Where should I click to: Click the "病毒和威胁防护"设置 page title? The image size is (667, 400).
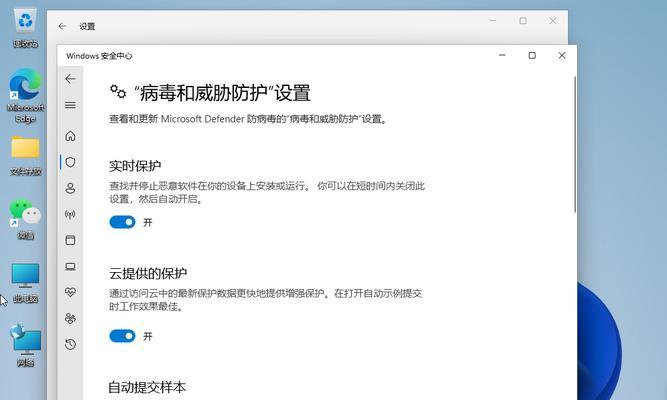tap(222, 93)
